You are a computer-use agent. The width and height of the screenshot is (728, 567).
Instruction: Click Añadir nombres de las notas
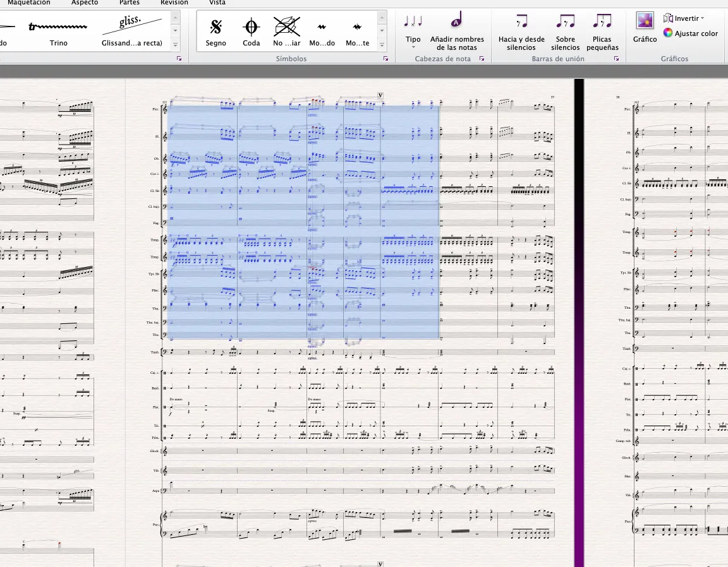tap(457, 32)
